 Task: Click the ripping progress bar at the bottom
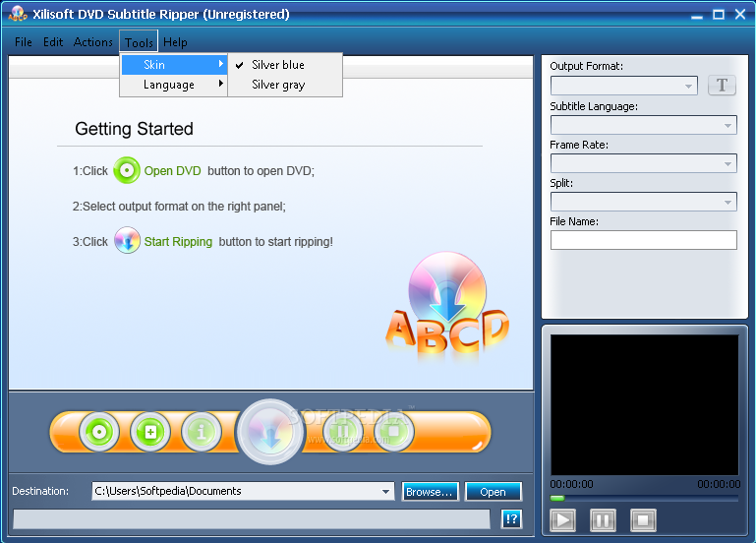coord(252,519)
